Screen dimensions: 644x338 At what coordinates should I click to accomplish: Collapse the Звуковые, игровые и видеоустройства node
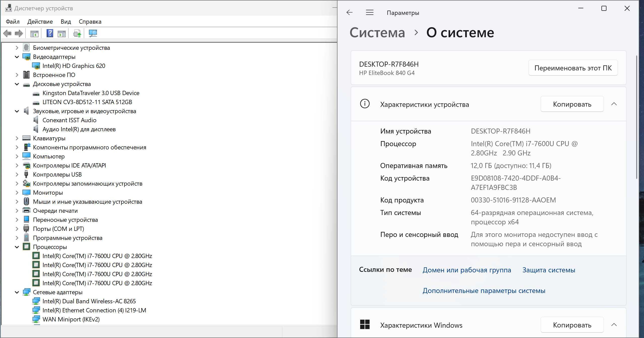[17, 111]
